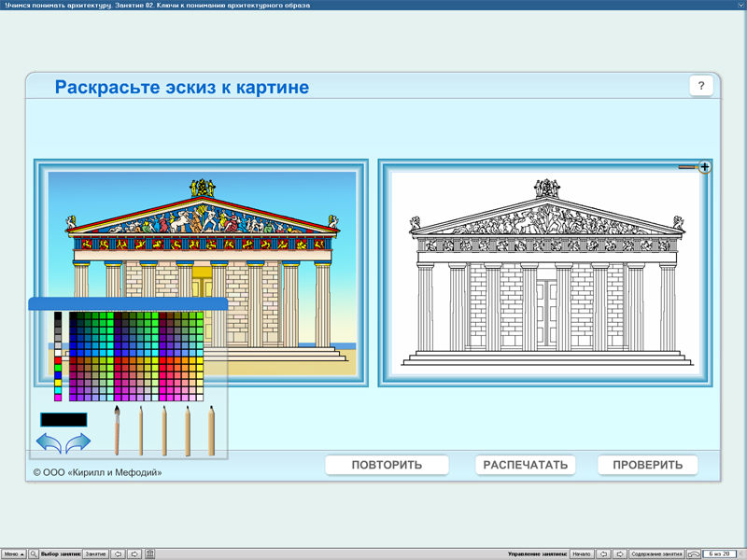The height and width of the screenshot is (560, 747).
Task: Click the undo arrow pointing left
Action: coord(49,442)
